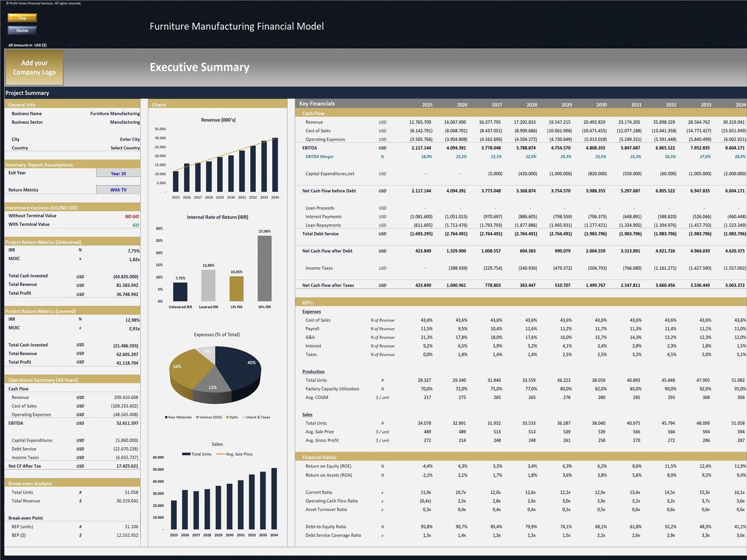Click the Enter City input cell
The height and width of the screenshot is (560, 747).
tap(129, 140)
